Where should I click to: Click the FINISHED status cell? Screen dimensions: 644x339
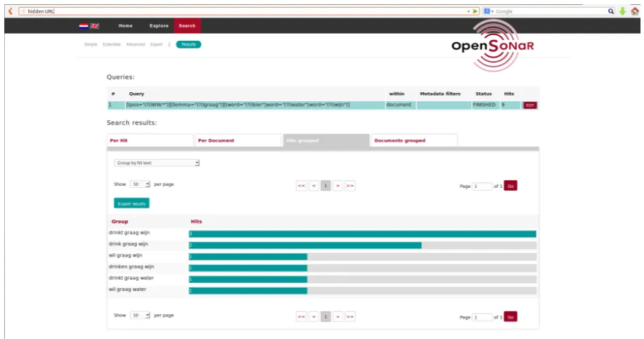point(485,105)
